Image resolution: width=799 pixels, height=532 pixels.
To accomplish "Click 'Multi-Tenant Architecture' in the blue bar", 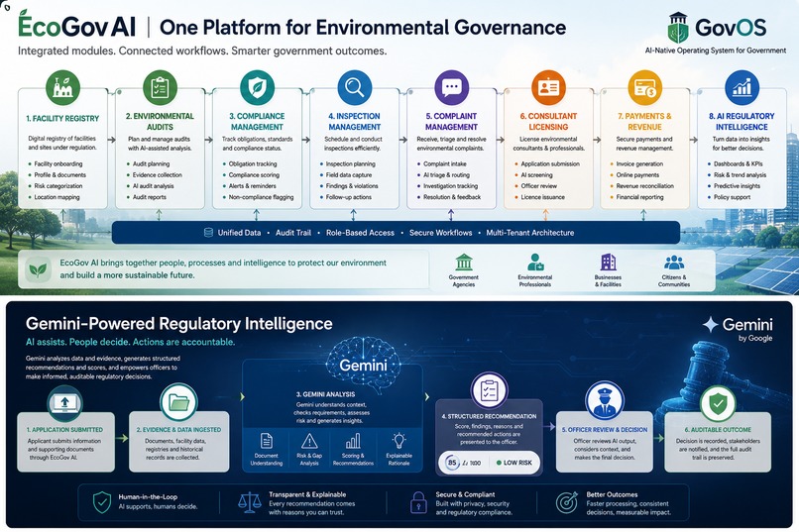I will coord(530,233).
